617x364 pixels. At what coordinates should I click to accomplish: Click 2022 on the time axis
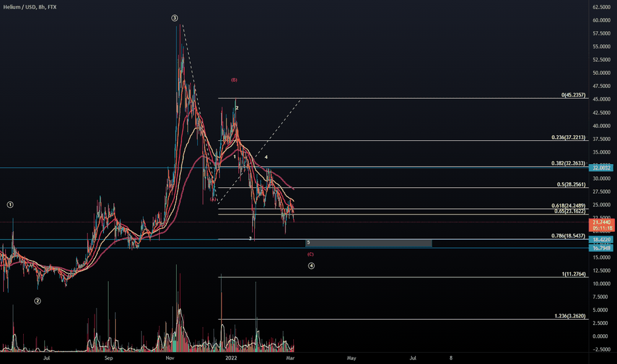[x=231, y=358]
